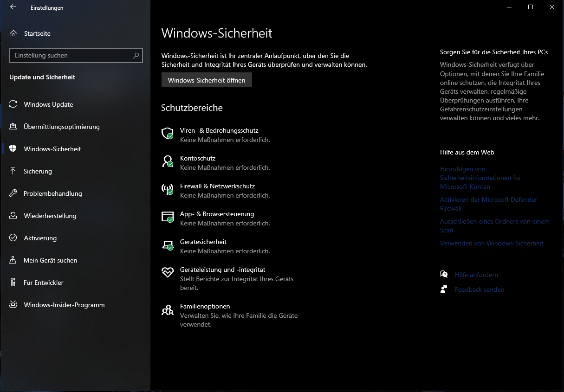The height and width of the screenshot is (392, 564).
Task: Click the Für Entwickler tools icon
Action: (13, 283)
